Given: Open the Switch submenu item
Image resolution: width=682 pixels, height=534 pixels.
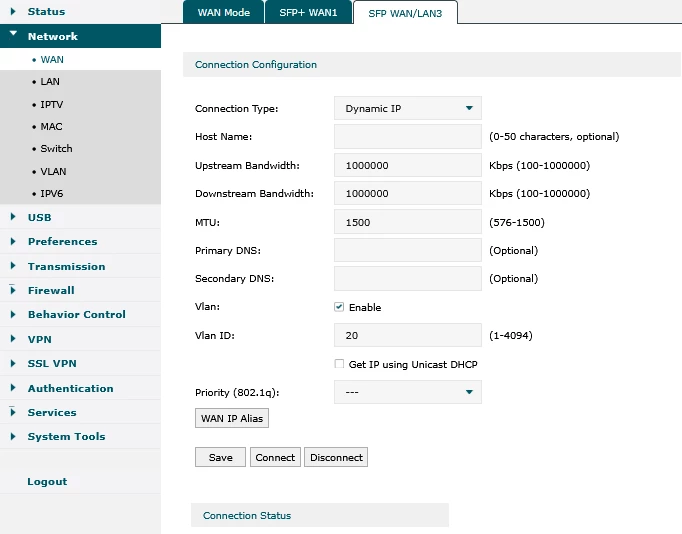Looking at the screenshot, I should pos(56,149).
